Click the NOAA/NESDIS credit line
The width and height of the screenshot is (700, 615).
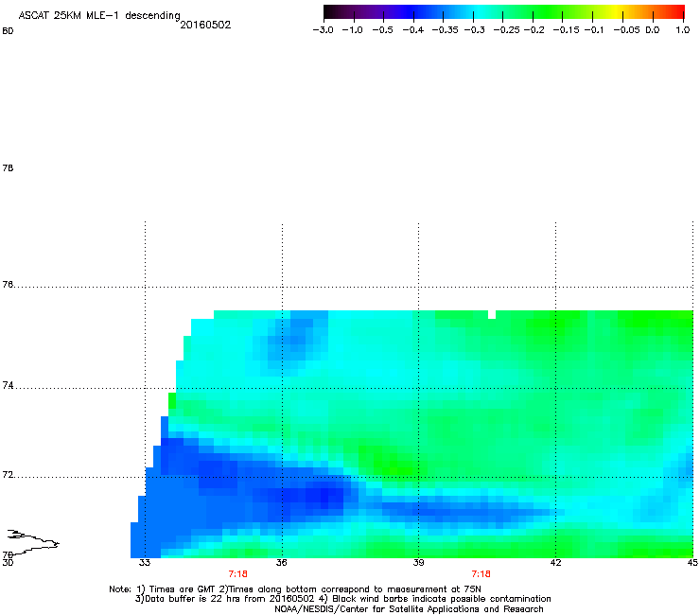point(409,609)
